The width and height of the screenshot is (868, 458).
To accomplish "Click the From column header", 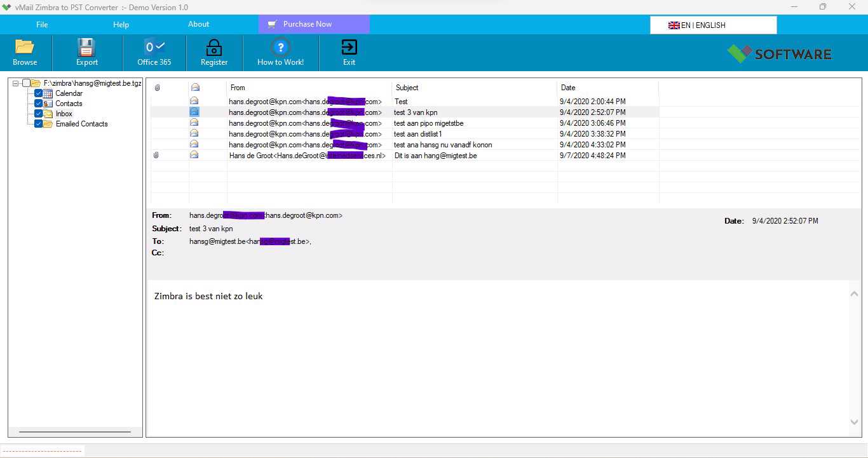I will (309, 88).
